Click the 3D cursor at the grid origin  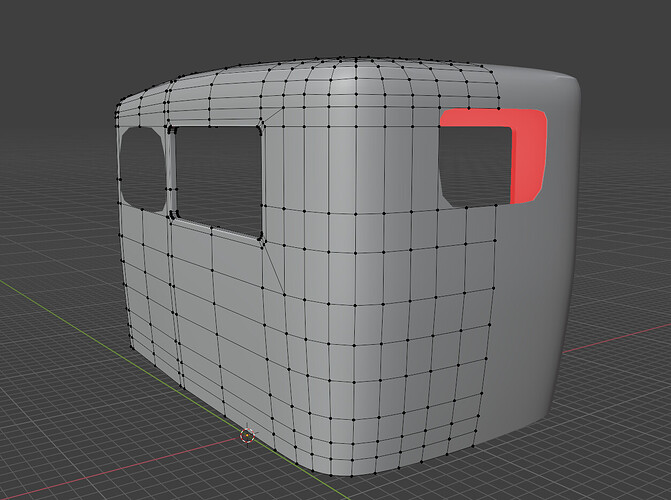pyautogui.click(x=247, y=436)
